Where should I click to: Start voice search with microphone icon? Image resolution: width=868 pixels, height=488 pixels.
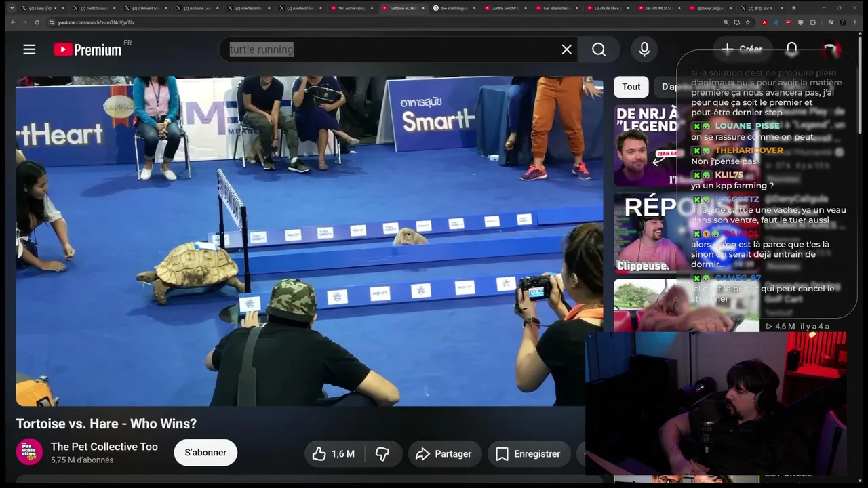[x=644, y=49]
